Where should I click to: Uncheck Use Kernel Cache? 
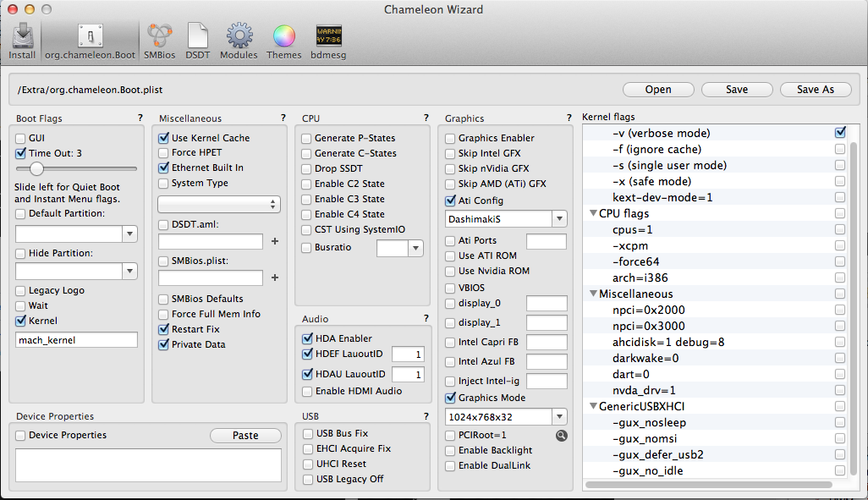pos(163,138)
